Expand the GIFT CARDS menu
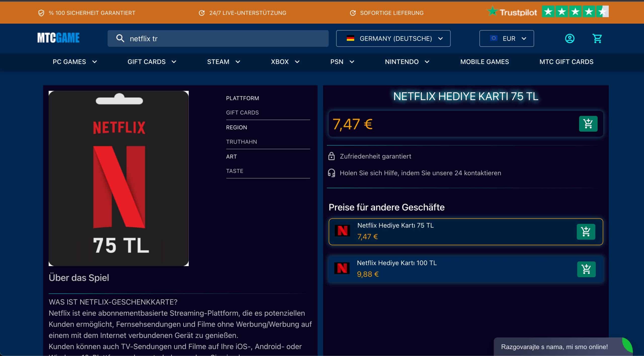This screenshot has height=356, width=644. pyautogui.click(x=152, y=62)
